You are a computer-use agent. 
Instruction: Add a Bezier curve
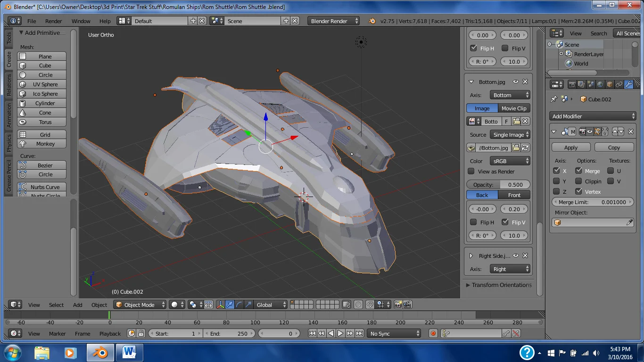42,165
